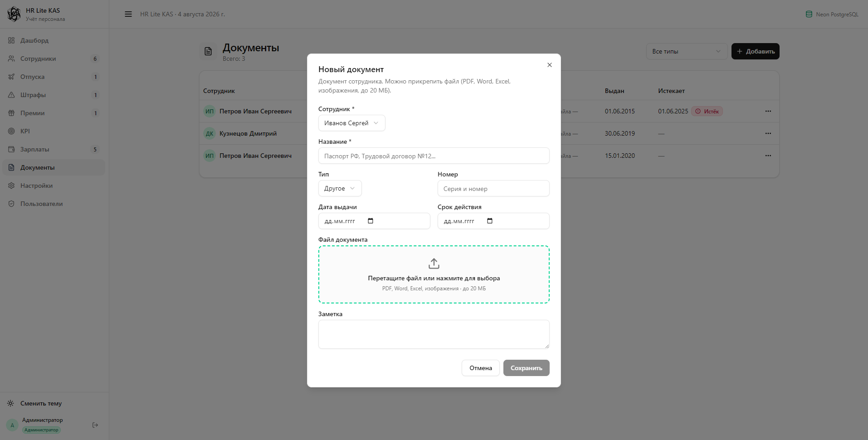This screenshot has width=868, height=440.
Task: Open Дашборд in the sidebar
Action: (x=54, y=40)
